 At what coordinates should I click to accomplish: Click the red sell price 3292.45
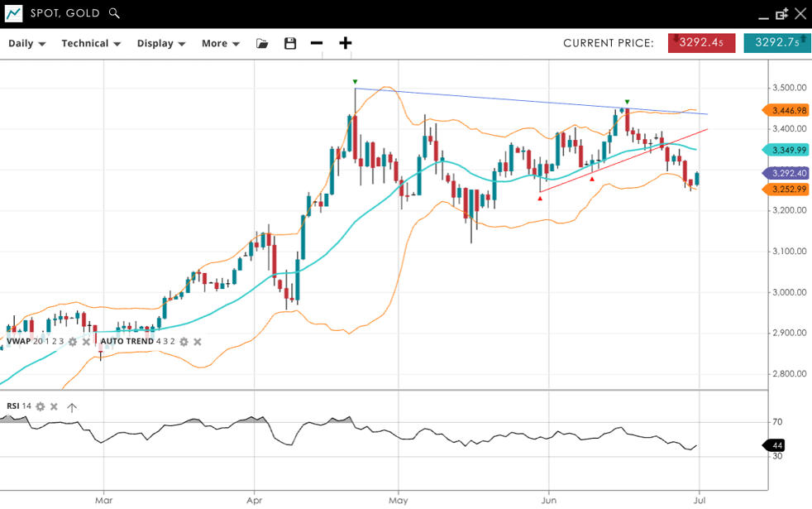point(701,43)
